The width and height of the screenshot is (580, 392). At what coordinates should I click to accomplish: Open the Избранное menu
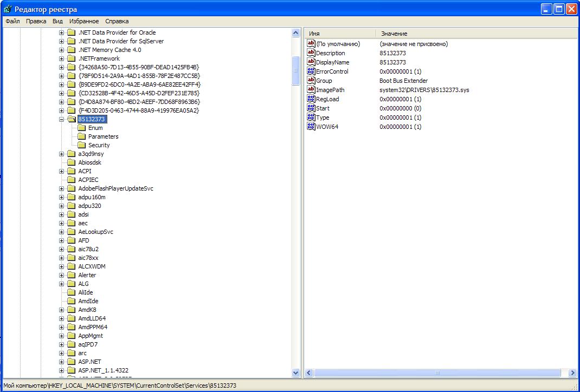point(83,21)
